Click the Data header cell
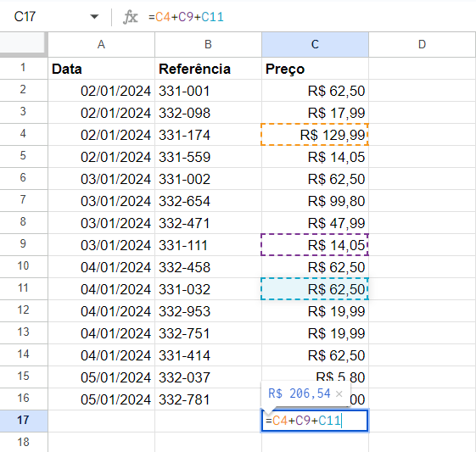476x452 pixels. click(x=101, y=69)
